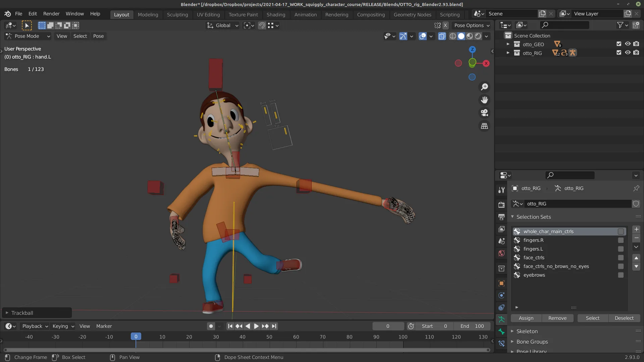
Task: Toggle X-ray display icon
Action: (442, 36)
